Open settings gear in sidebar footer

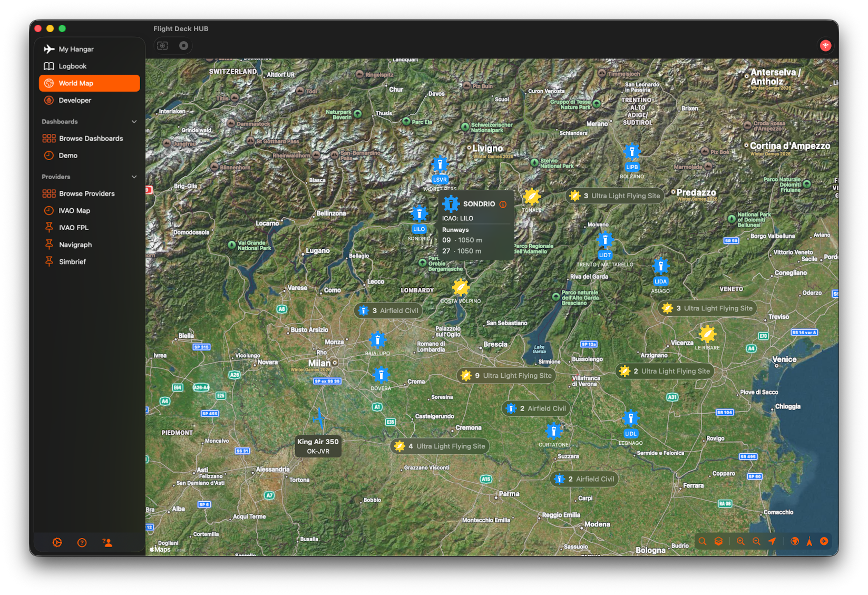[57, 542]
